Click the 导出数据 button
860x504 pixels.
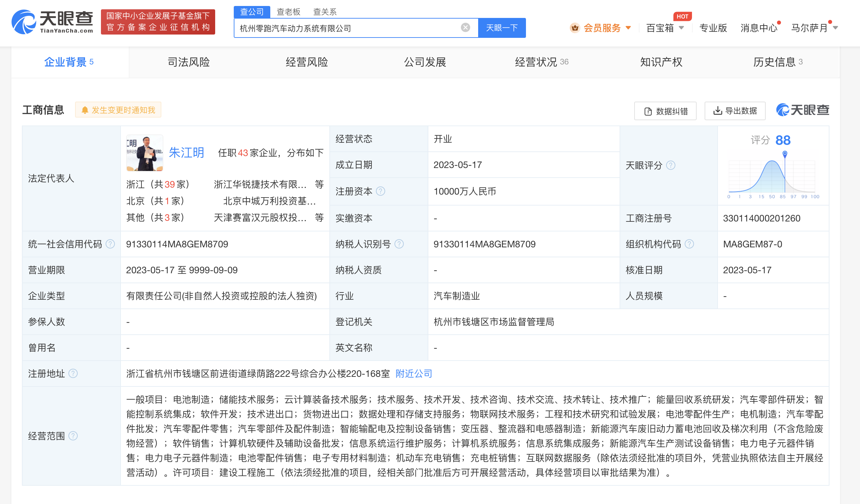(x=735, y=111)
